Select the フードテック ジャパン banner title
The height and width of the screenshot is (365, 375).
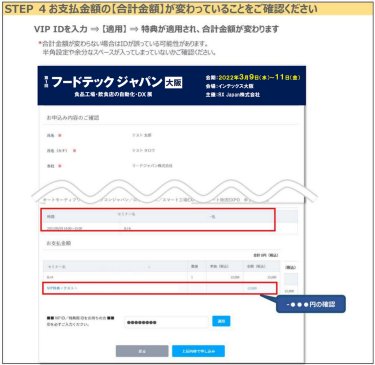107,82
